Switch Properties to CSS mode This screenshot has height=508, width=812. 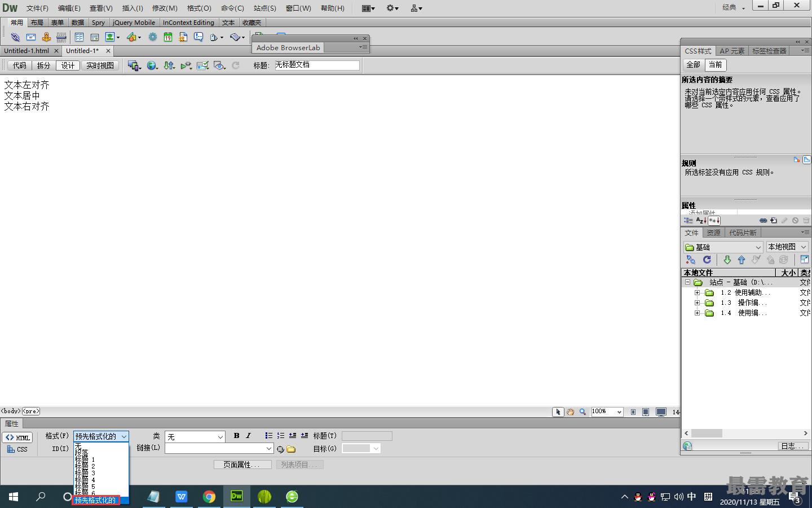click(x=17, y=449)
